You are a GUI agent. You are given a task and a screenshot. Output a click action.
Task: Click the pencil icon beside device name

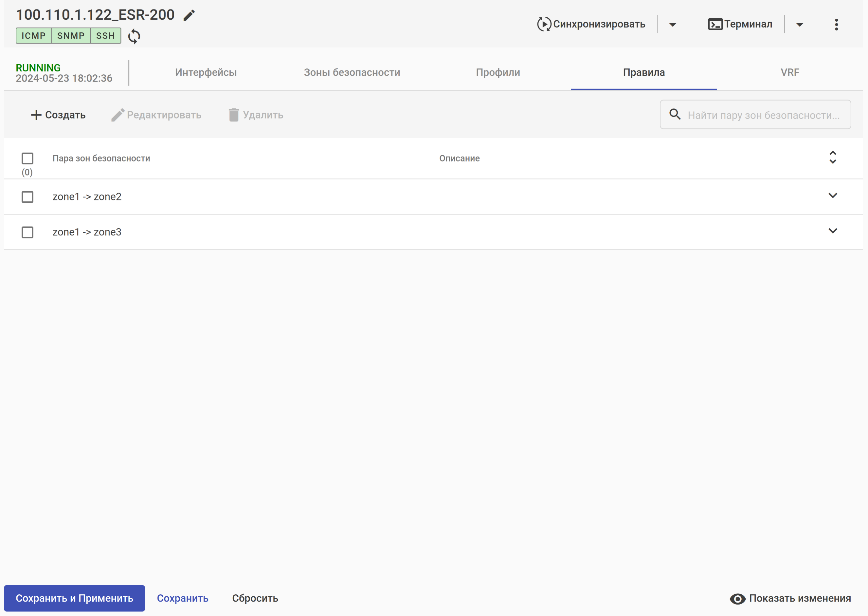click(189, 15)
